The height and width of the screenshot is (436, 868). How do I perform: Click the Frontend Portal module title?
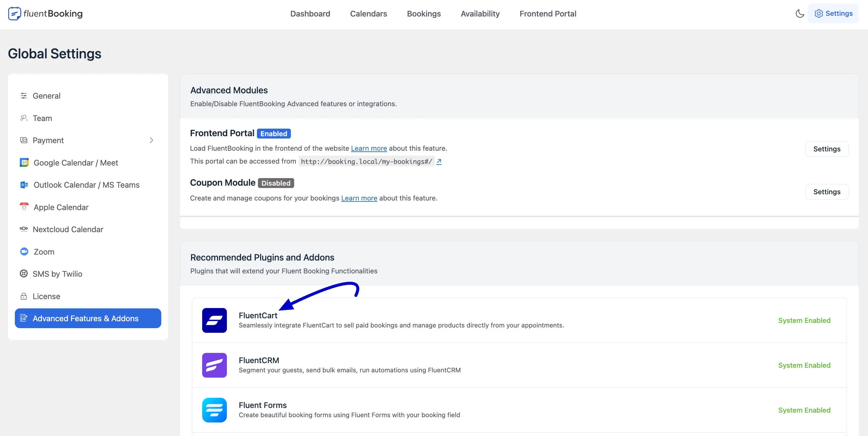pos(222,133)
